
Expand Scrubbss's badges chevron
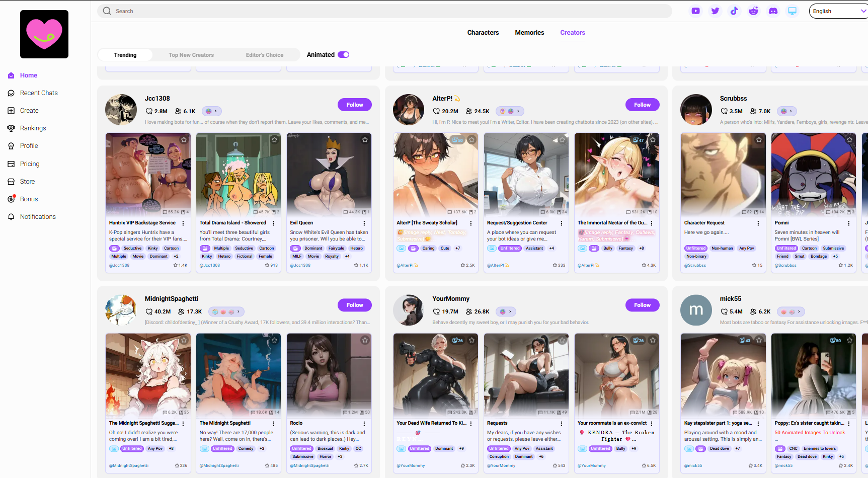click(791, 111)
